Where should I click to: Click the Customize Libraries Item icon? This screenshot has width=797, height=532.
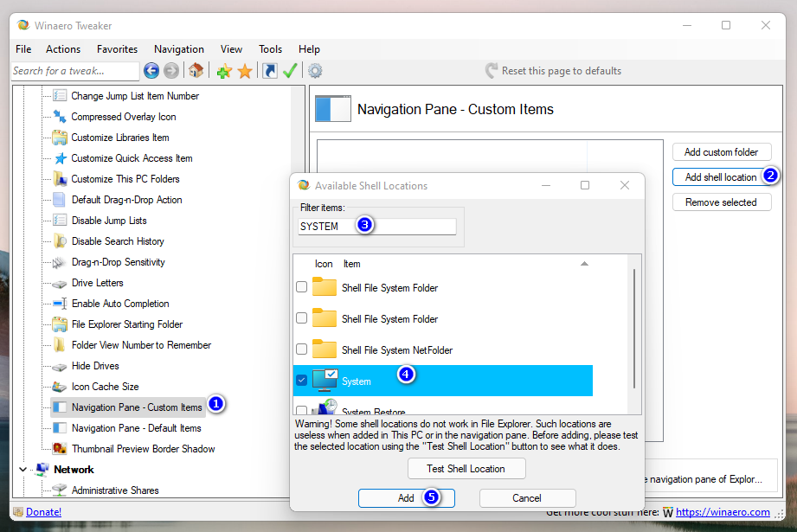[60, 138]
